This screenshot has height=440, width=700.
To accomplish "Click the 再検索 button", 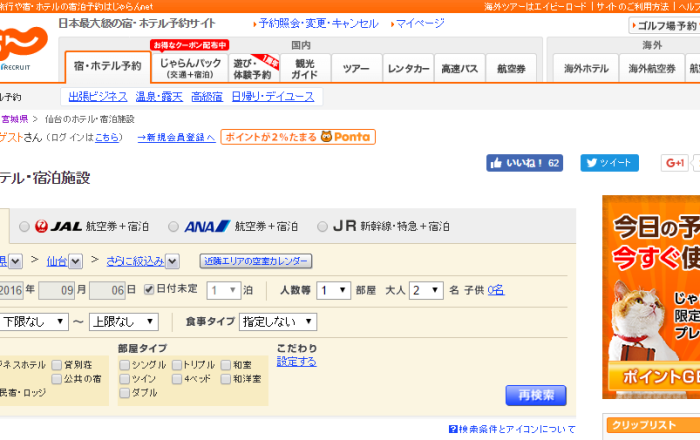I will point(536,395).
